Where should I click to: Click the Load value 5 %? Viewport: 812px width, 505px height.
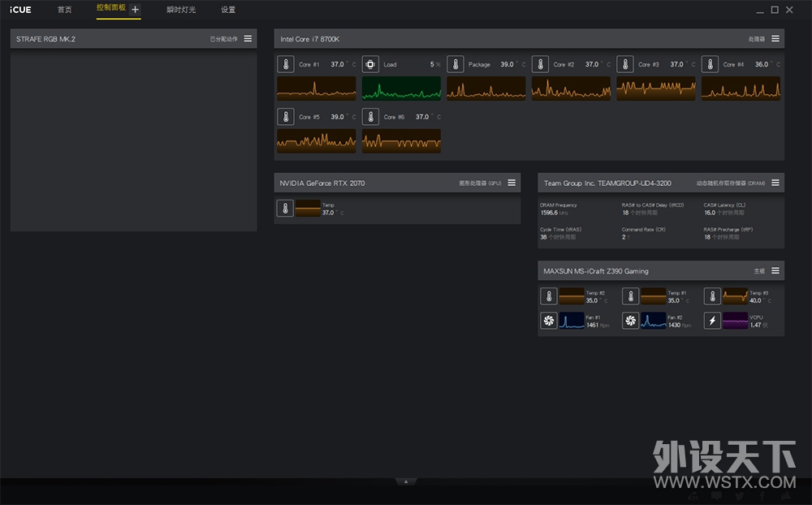point(435,64)
